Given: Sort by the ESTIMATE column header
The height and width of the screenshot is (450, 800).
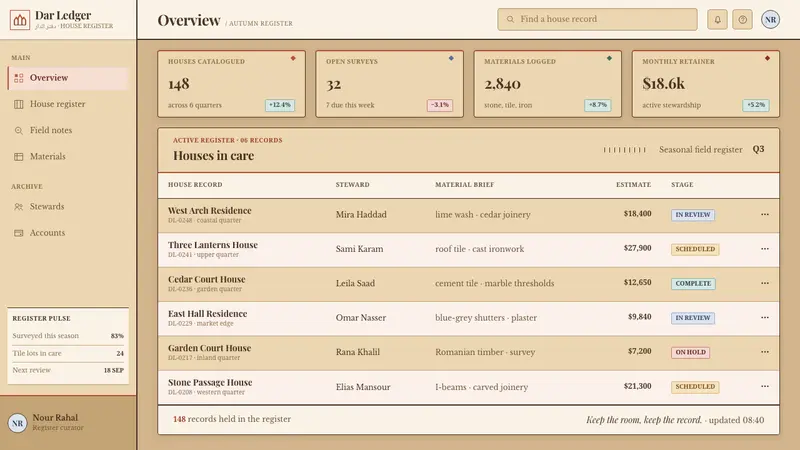Looking at the screenshot, I should coord(633,185).
